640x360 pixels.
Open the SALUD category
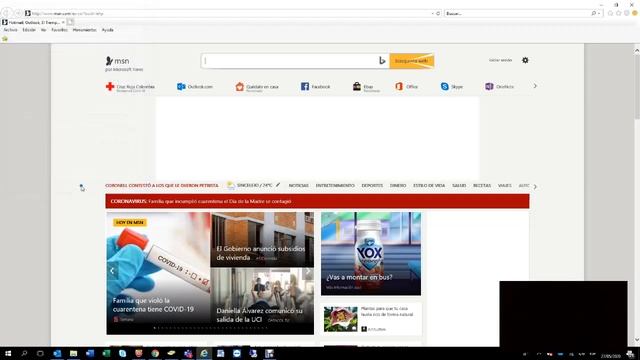point(459,185)
